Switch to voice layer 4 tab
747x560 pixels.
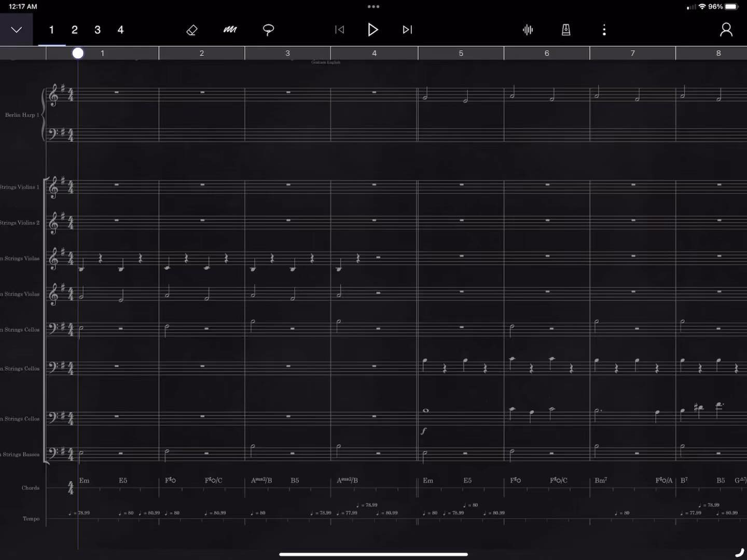(120, 30)
